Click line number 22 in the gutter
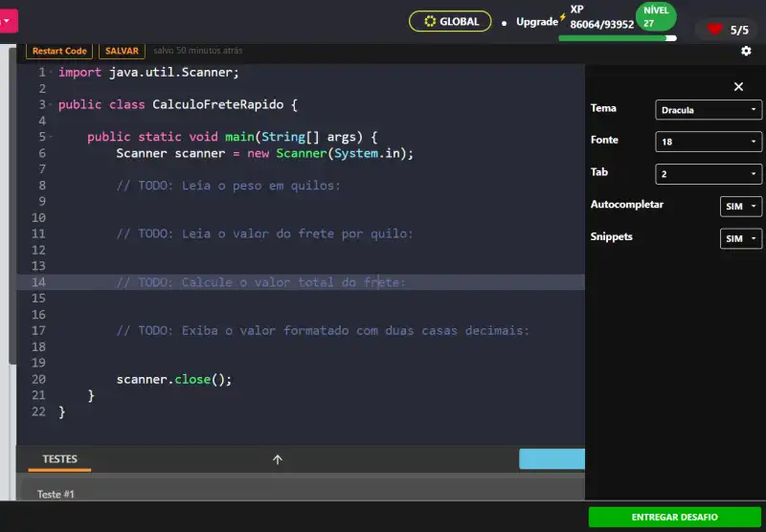The image size is (766, 532). [x=38, y=411]
